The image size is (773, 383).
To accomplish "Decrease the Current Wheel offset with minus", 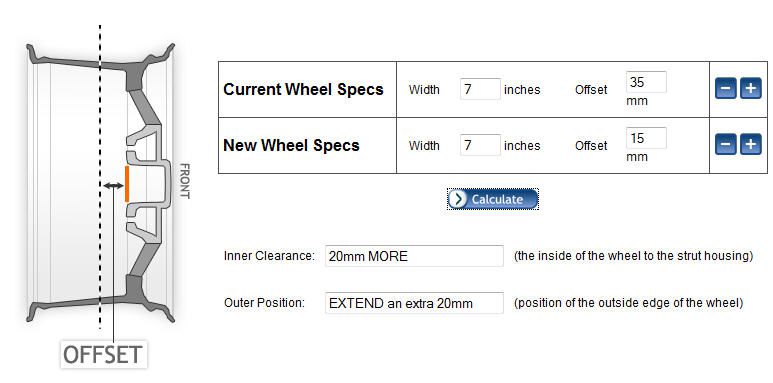I will [725, 89].
